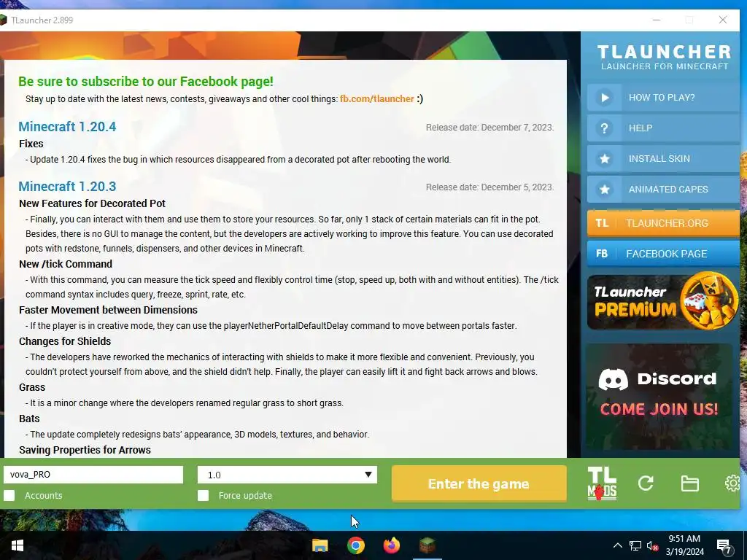Click the TLauncher 2.899 window title
This screenshot has width=747, height=560.
tap(42, 20)
